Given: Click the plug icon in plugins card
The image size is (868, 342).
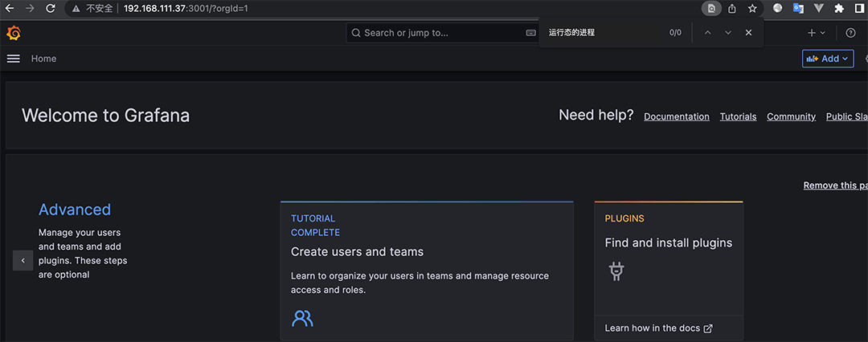Looking at the screenshot, I should click(x=616, y=271).
